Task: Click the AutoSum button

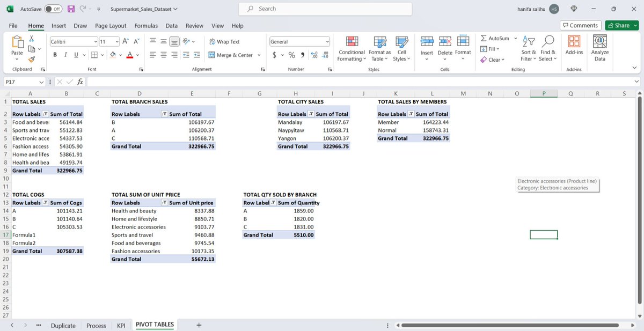Action: click(x=495, y=39)
